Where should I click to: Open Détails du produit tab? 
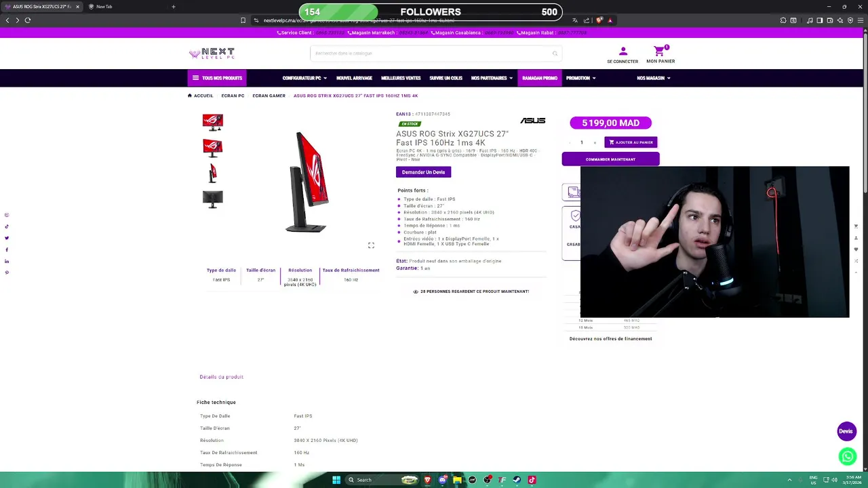click(x=221, y=377)
